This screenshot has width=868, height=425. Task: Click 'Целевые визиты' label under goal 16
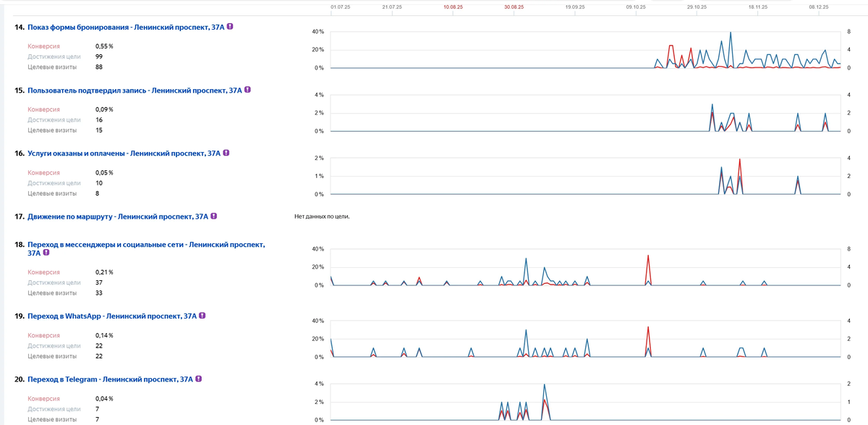(x=52, y=193)
